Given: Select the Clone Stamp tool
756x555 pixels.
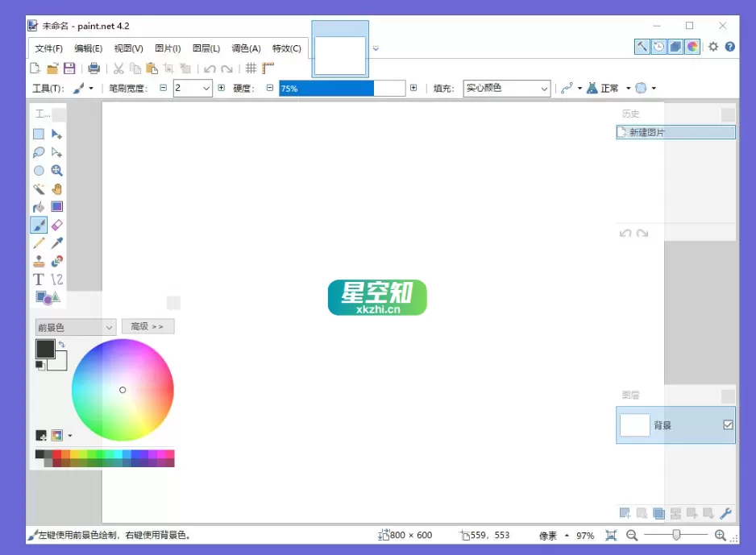Looking at the screenshot, I should [39, 261].
